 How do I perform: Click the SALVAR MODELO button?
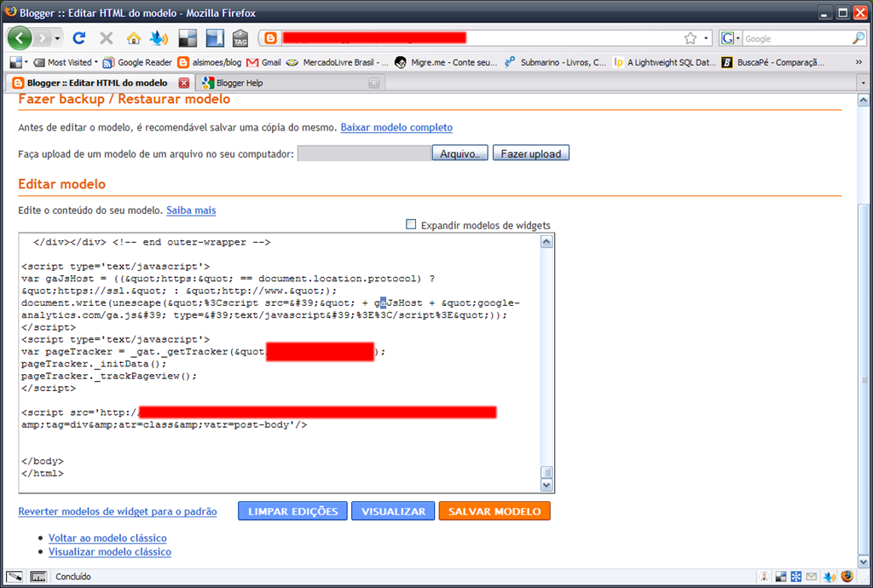494,511
